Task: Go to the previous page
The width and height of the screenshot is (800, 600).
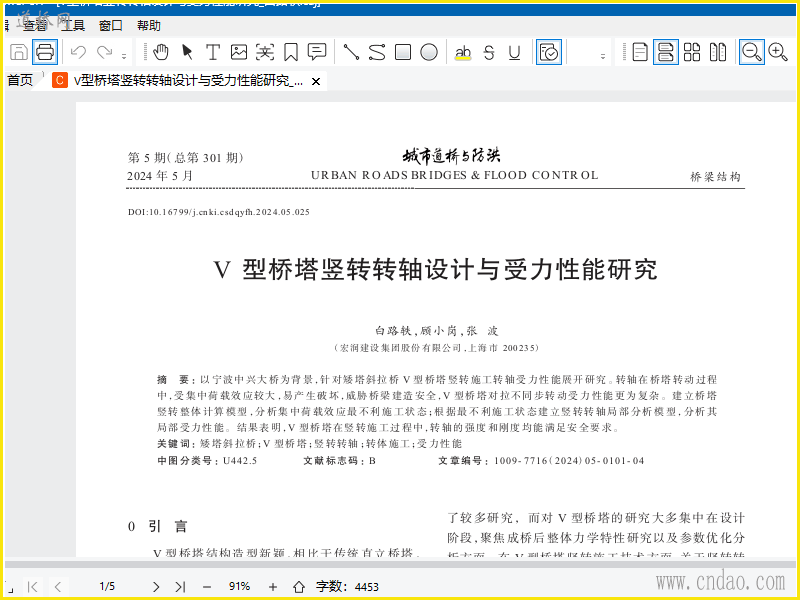Action: click(58, 587)
